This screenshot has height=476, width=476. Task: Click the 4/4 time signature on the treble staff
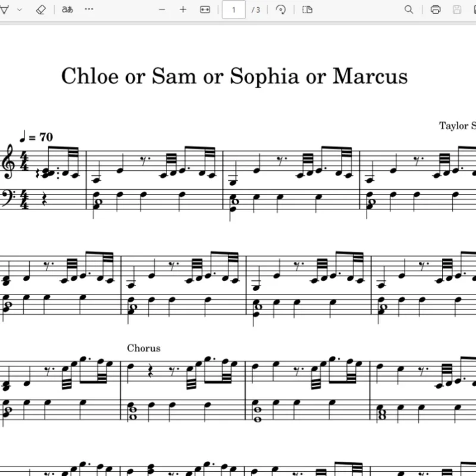tap(24, 162)
